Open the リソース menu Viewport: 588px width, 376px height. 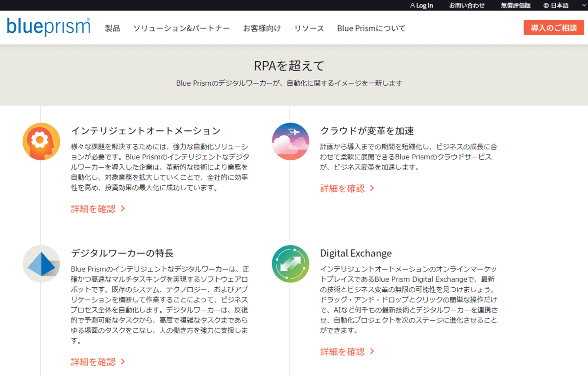pyautogui.click(x=309, y=28)
